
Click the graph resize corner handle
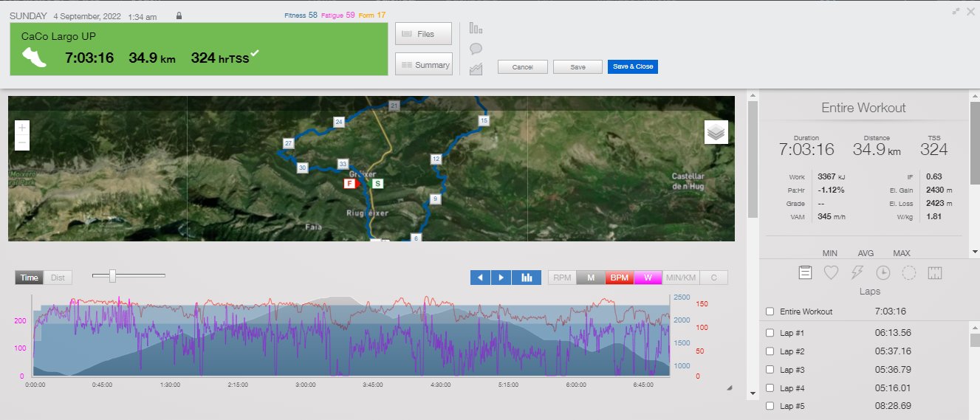pyautogui.click(x=730, y=388)
